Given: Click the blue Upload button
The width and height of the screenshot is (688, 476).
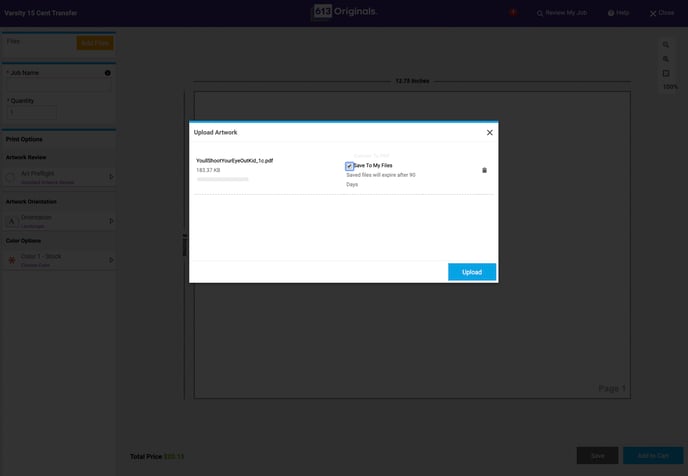Looking at the screenshot, I should point(472,272).
